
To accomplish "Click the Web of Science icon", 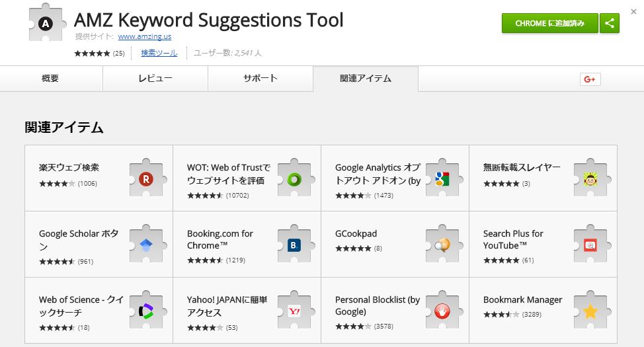I will tap(147, 311).
